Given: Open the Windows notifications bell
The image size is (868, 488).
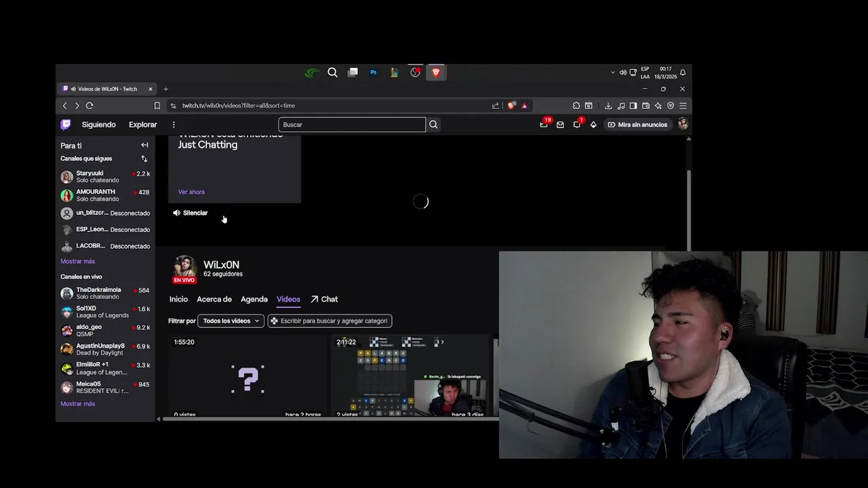Looking at the screenshot, I should pos(683,73).
